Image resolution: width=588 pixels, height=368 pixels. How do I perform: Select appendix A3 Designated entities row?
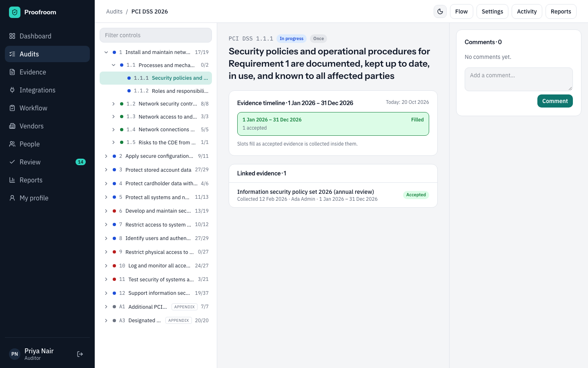coord(156,321)
